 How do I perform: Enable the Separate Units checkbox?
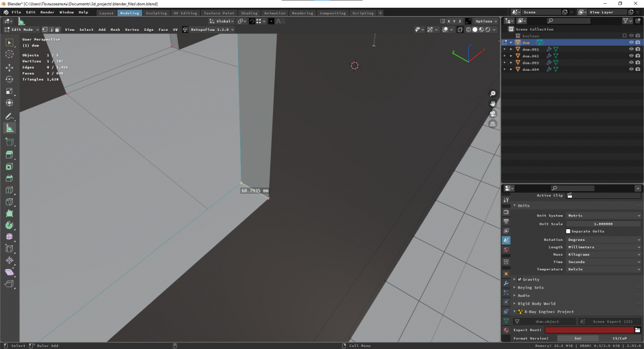[568, 231]
